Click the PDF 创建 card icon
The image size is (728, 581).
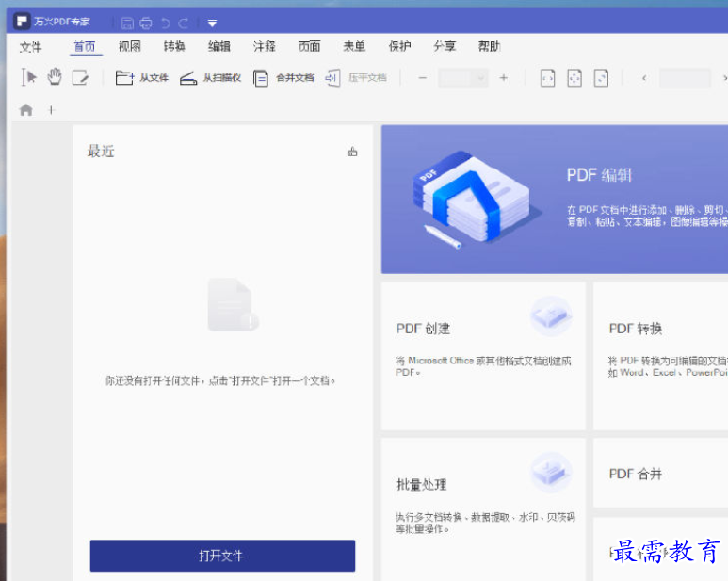pos(551,316)
